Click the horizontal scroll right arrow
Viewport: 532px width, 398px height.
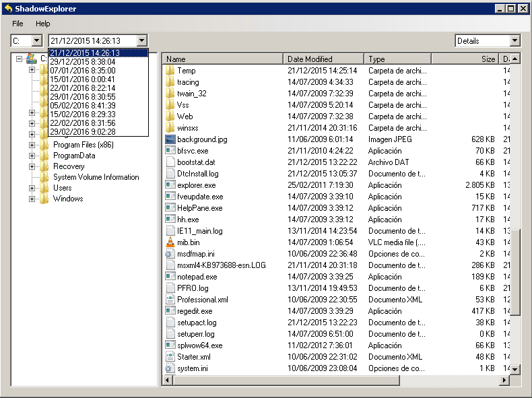[x=504, y=380]
